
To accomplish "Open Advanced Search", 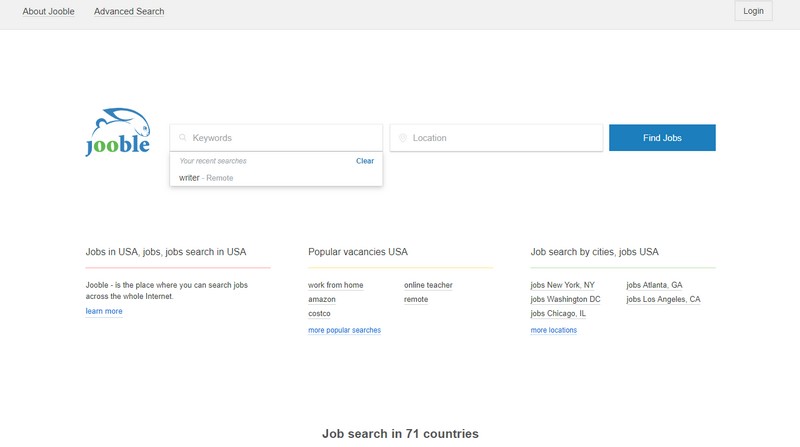I will tap(129, 11).
